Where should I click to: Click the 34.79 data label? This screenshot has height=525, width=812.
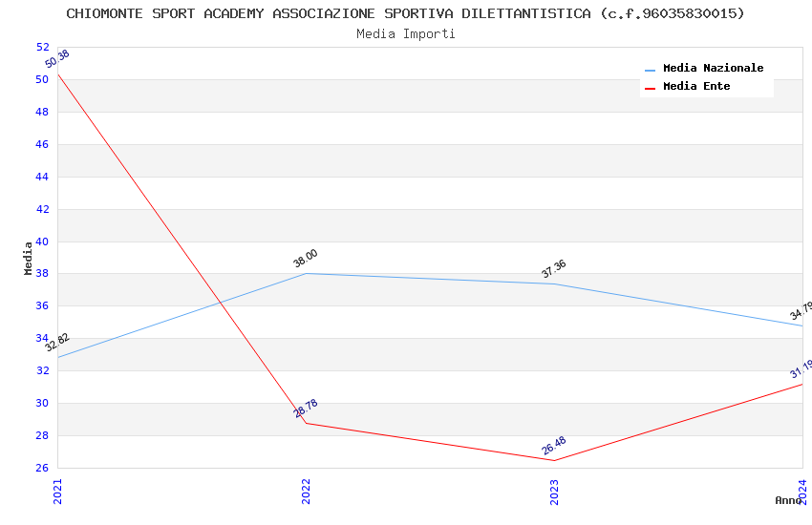[x=801, y=311]
